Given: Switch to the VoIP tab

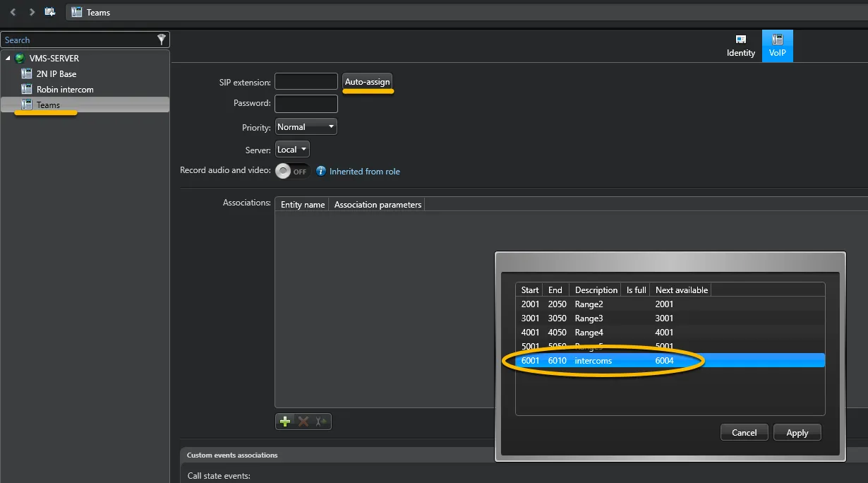Looking at the screenshot, I should pyautogui.click(x=778, y=46).
